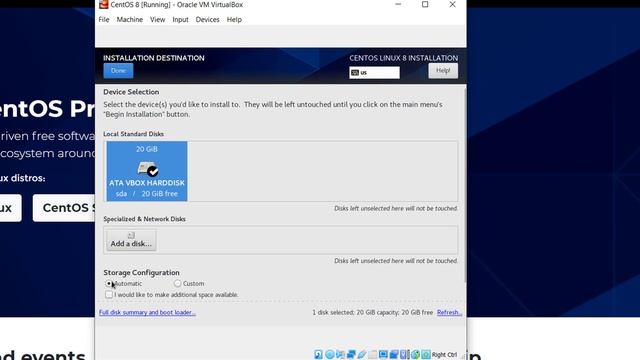Open the Help menu
Viewport: 640px width, 360px height.
tap(234, 20)
